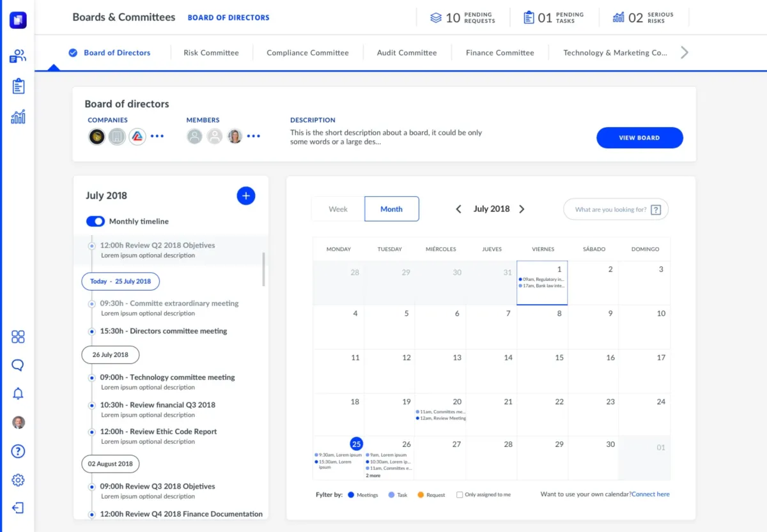Click the blue plus add event button
Viewport: 767px width, 532px height.
coord(246,196)
